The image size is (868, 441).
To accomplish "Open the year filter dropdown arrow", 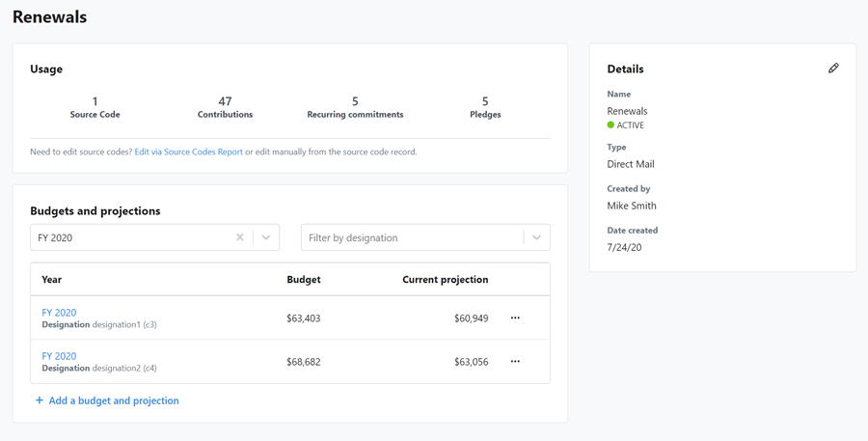I will (x=266, y=237).
